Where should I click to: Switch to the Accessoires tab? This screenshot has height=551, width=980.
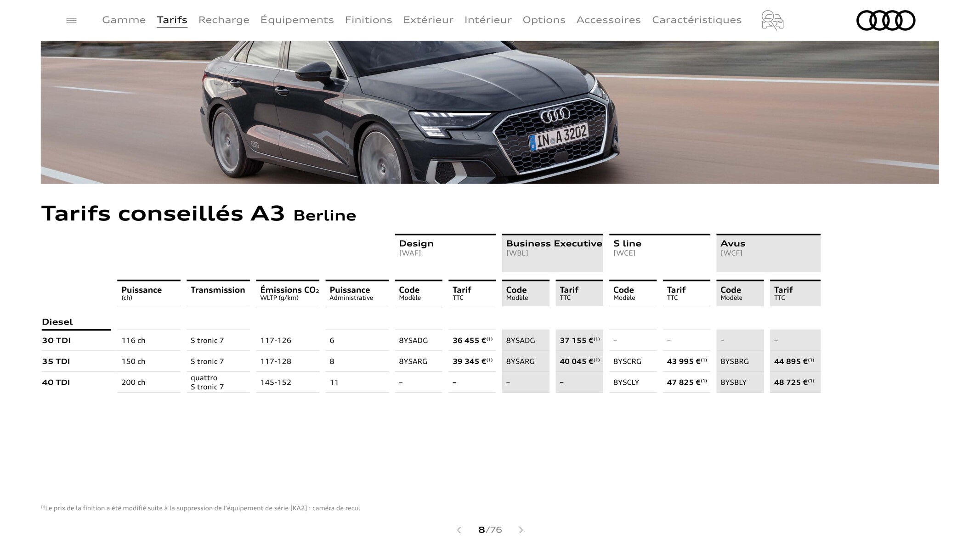tap(609, 20)
